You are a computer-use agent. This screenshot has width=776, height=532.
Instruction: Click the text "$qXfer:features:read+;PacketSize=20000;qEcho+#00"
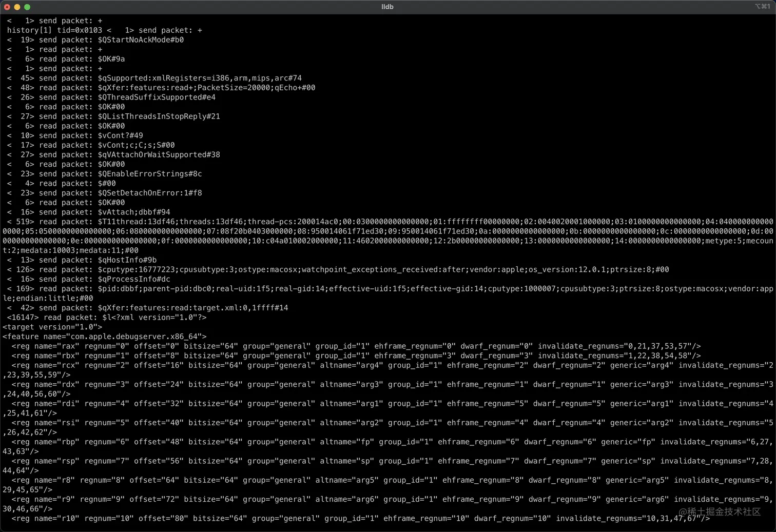(x=206, y=88)
